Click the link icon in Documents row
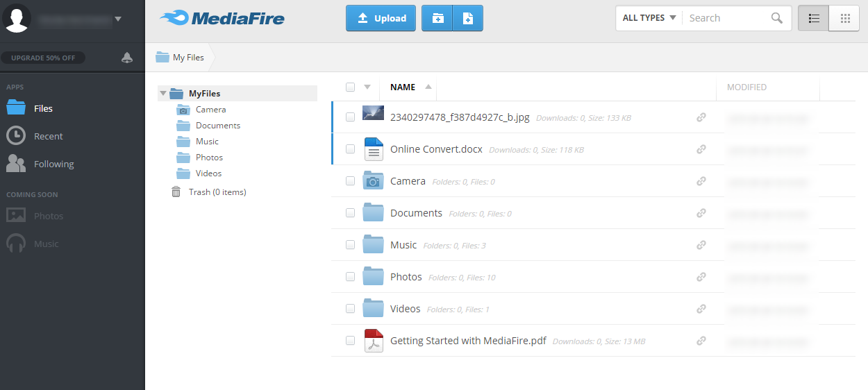This screenshot has height=390, width=868. tap(701, 213)
